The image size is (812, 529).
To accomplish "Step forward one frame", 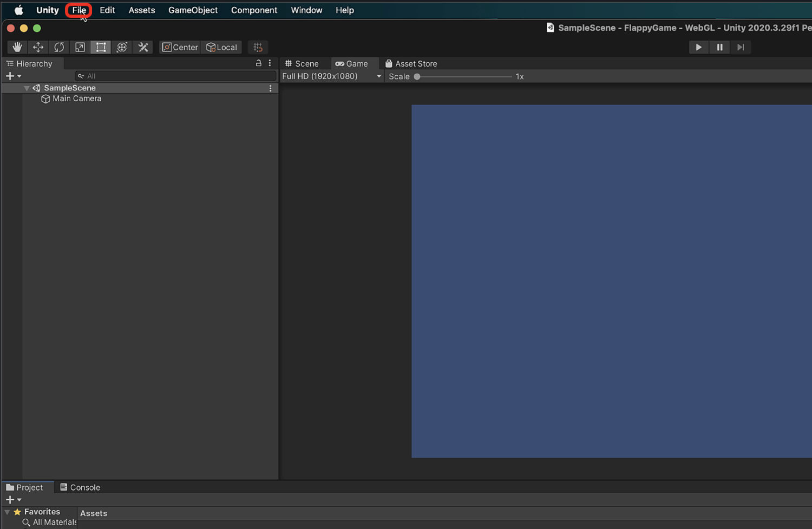I will point(741,47).
